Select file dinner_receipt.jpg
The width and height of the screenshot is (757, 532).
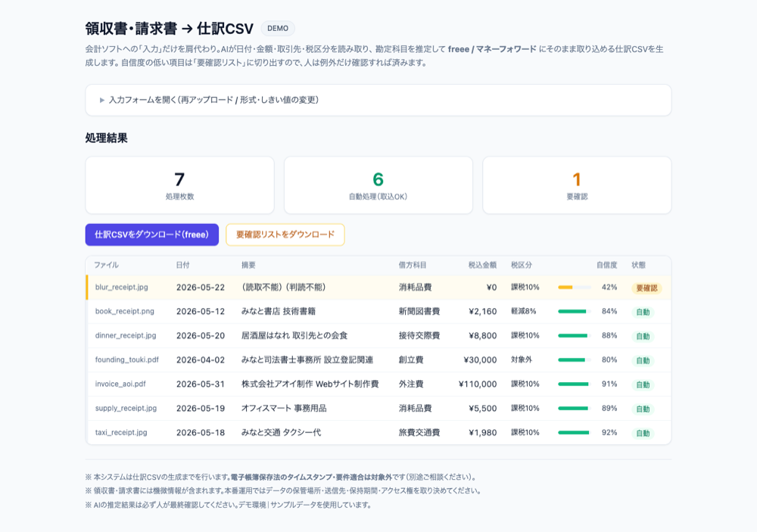(126, 335)
